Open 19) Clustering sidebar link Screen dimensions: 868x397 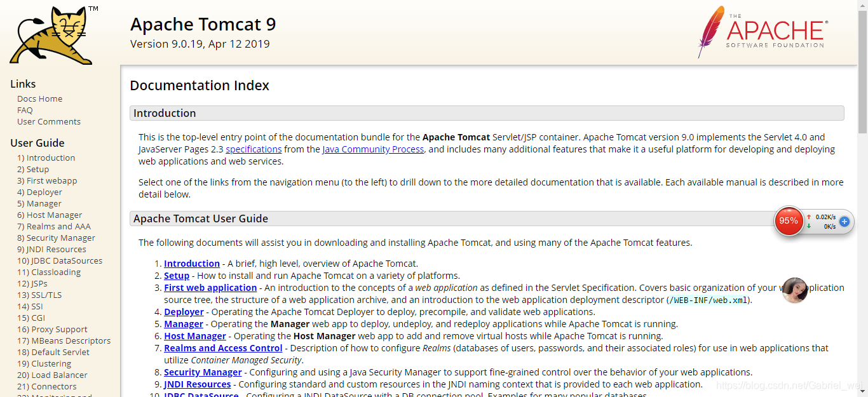pos(44,363)
